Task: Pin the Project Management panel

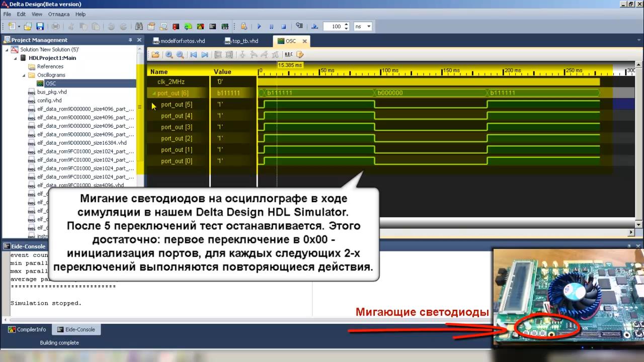Action: pyautogui.click(x=130, y=40)
